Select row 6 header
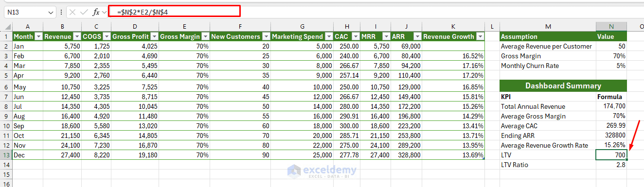The image size is (644, 187). [6, 87]
